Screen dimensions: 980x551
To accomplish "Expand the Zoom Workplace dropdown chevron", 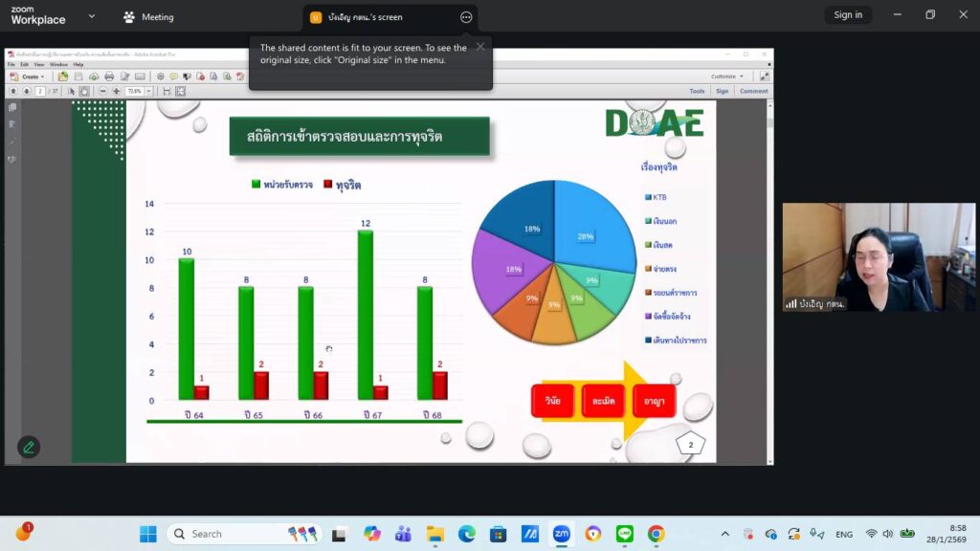I will [x=92, y=16].
